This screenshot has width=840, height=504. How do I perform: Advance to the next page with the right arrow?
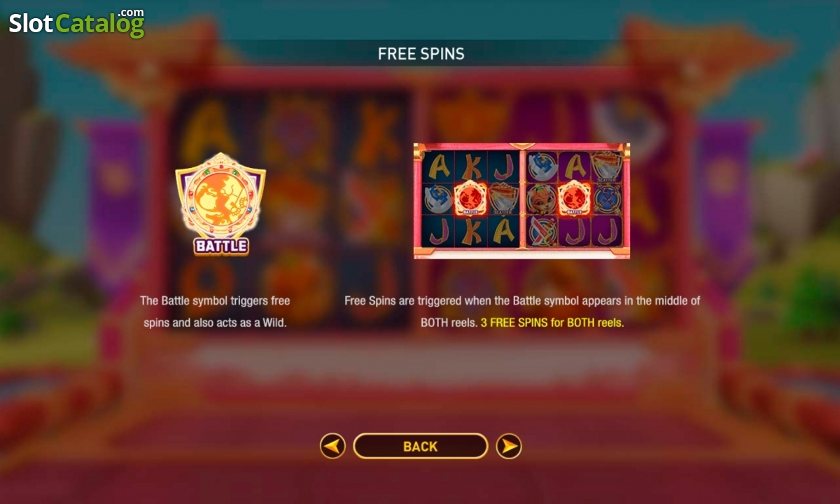[509, 446]
